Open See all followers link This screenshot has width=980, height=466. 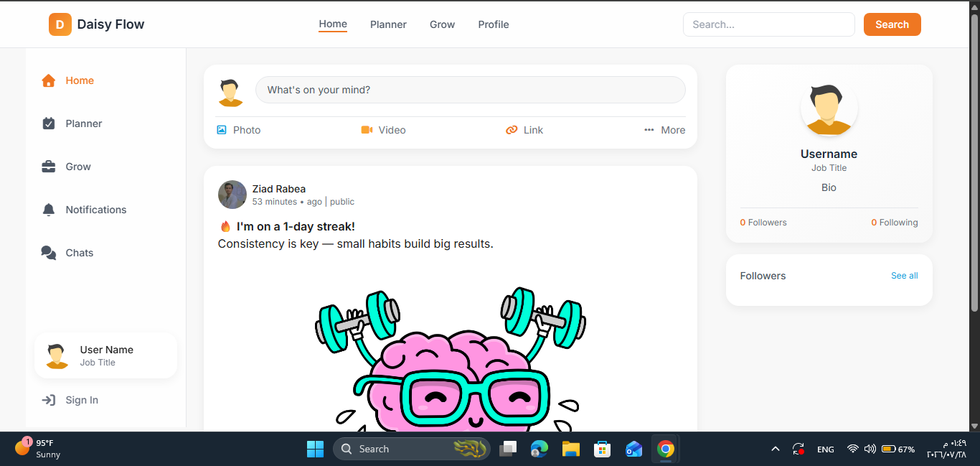tap(904, 276)
